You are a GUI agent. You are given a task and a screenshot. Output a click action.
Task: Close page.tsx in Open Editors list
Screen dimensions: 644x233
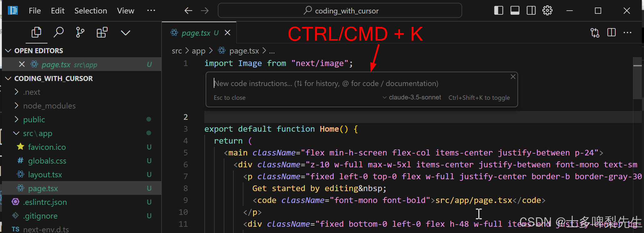click(x=22, y=64)
